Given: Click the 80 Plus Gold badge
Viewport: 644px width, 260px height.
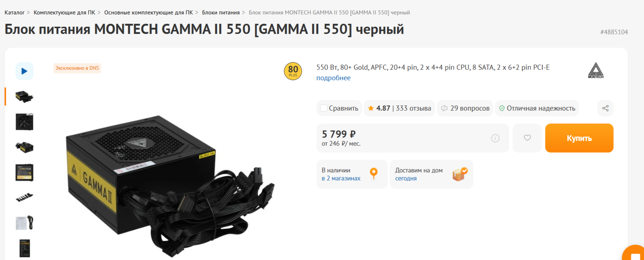Looking at the screenshot, I should click(293, 71).
